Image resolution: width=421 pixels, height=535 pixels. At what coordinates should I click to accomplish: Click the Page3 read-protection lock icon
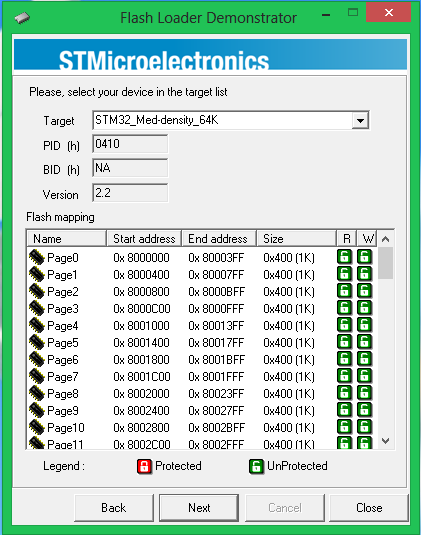[344, 308]
